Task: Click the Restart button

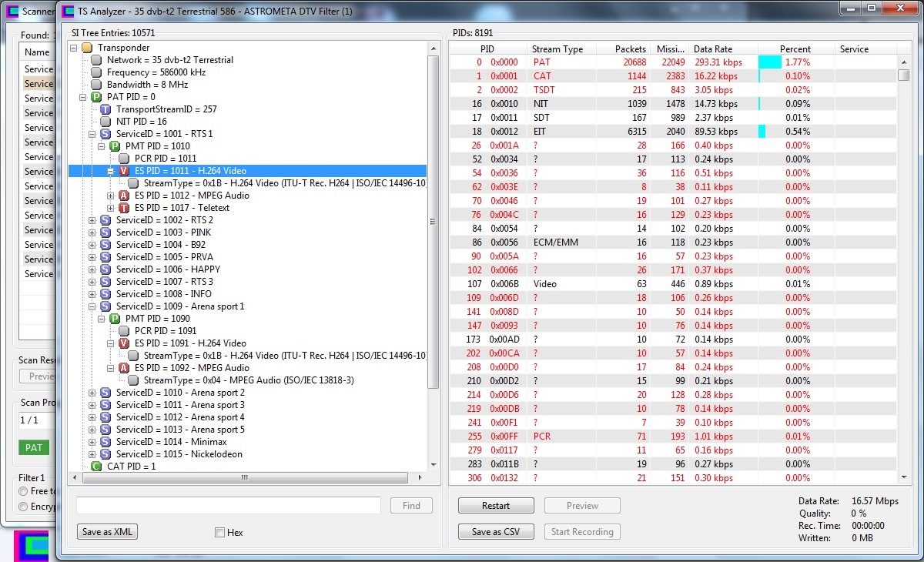Action: pos(496,506)
